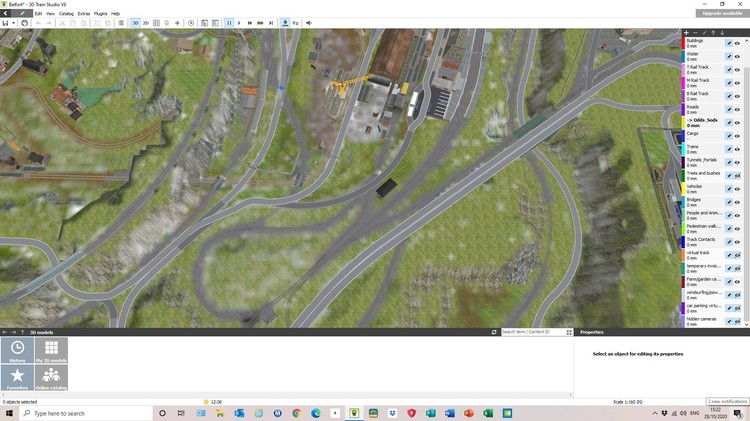Open the save button dropdown arrow
Screen dimensions: 750x421
15,22
